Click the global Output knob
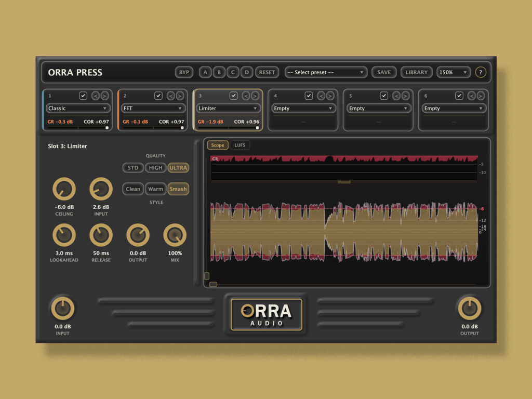Viewport: 532px width, 399px height. (x=470, y=309)
